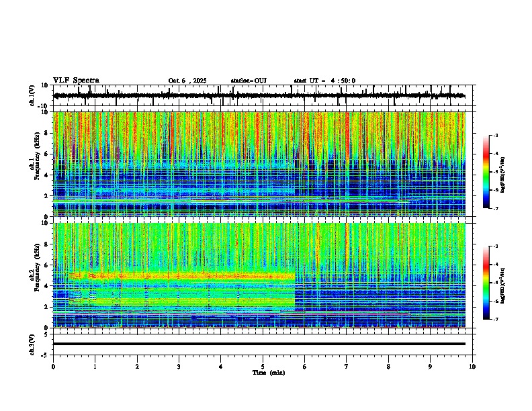Click the time axis tick label '3'
Screen dimensions: 532x411
(179, 367)
